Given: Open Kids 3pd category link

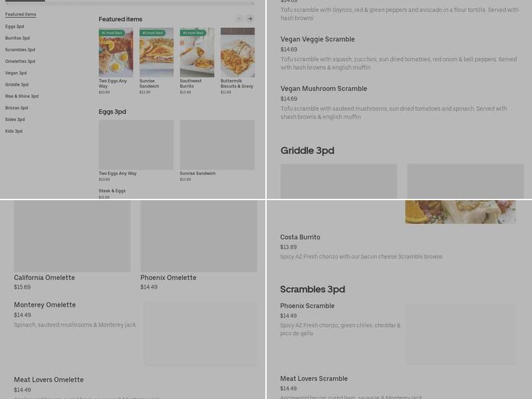Looking at the screenshot, I should (x=13, y=131).
